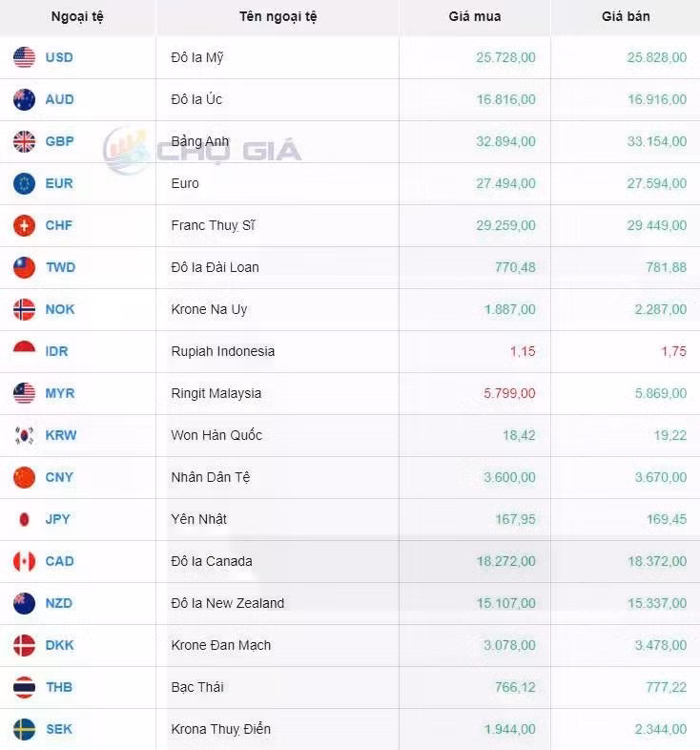Open the USD currency link
700x750 pixels.
coord(59,57)
